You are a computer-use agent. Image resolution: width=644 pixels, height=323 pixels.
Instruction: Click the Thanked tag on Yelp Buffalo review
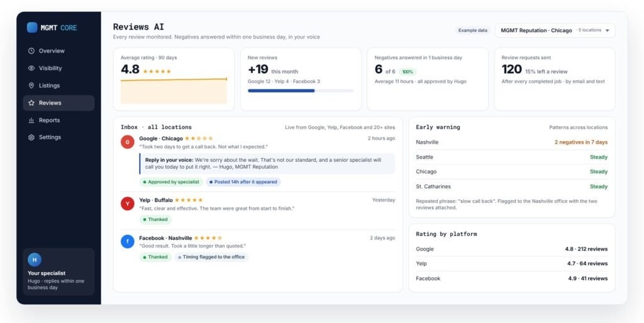tap(155, 220)
